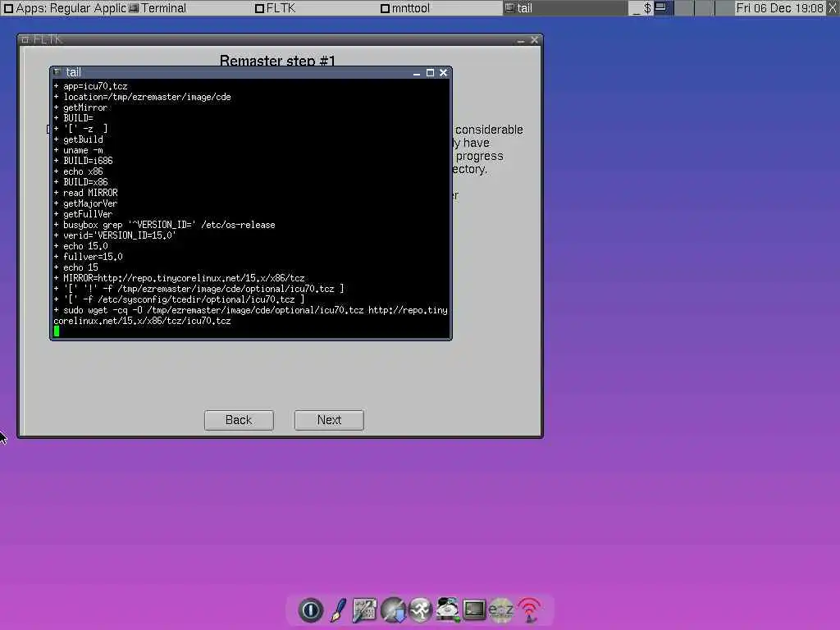Open the Mount Tool drive icon in the dock

click(447, 610)
